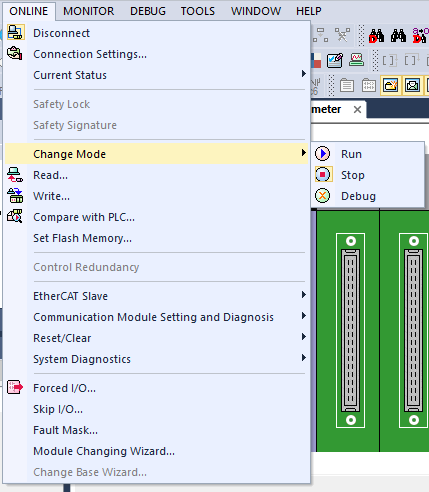429x492 pixels.
Task: Open the HELP menu
Action: pyautogui.click(x=309, y=11)
